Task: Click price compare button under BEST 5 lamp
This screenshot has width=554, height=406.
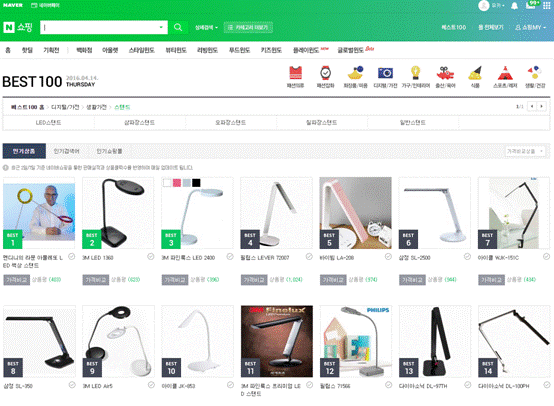Action: [333, 280]
